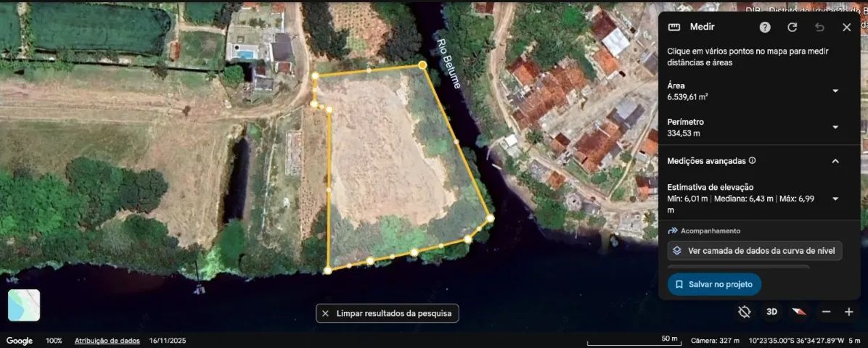Click the 100% loading indicator
The image size is (868, 348).
54,341
